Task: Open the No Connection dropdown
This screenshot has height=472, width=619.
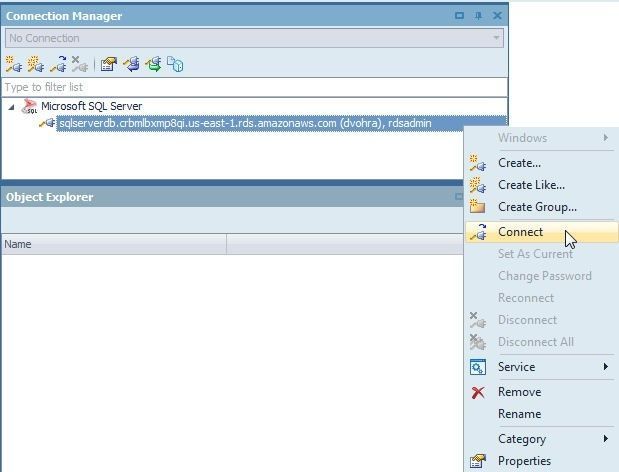Action: (x=254, y=38)
